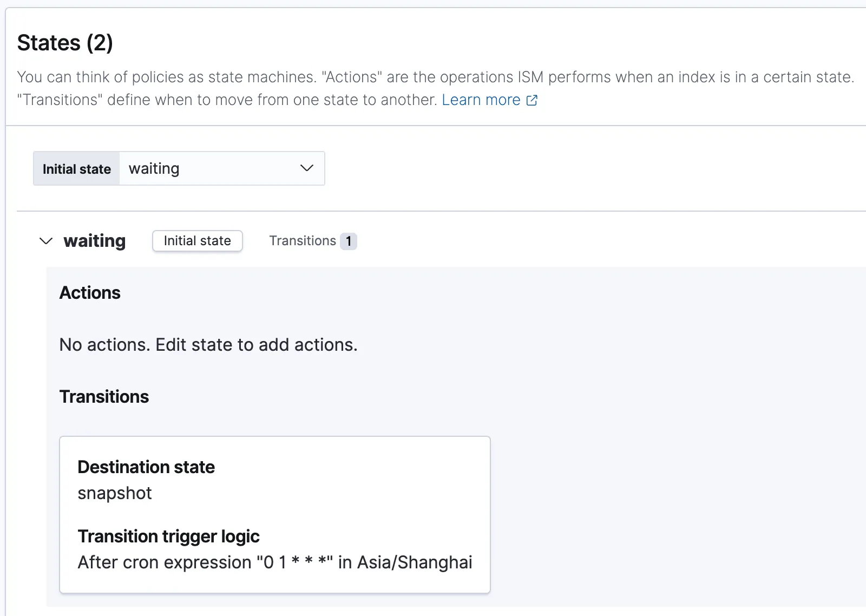The image size is (866, 616).
Task: Click the bold waiting state name
Action: point(95,241)
